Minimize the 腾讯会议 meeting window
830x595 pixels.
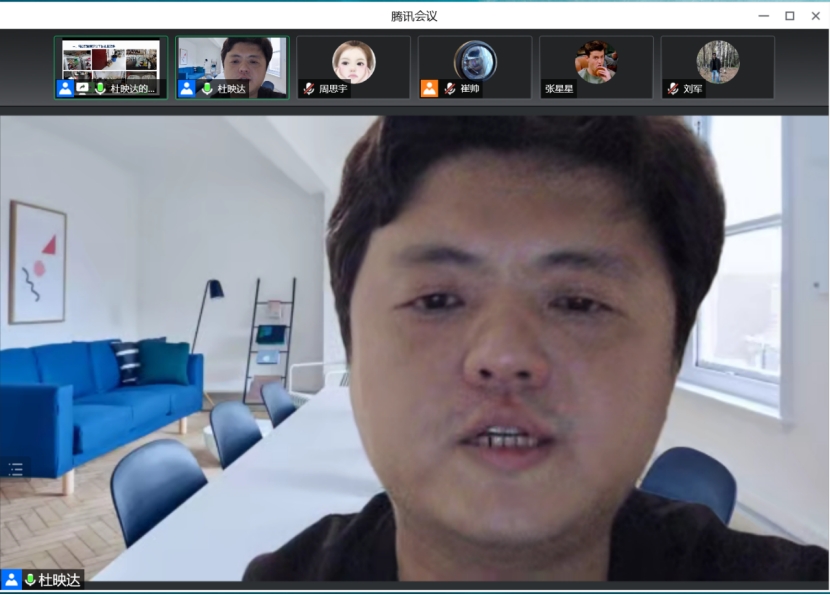pos(764,15)
